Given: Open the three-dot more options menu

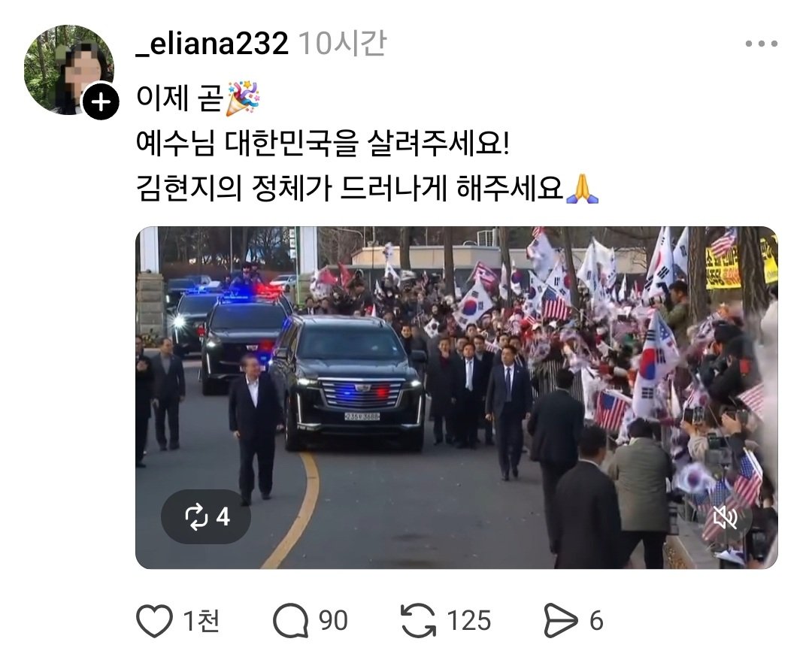Looking at the screenshot, I should click(x=761, y=44).
